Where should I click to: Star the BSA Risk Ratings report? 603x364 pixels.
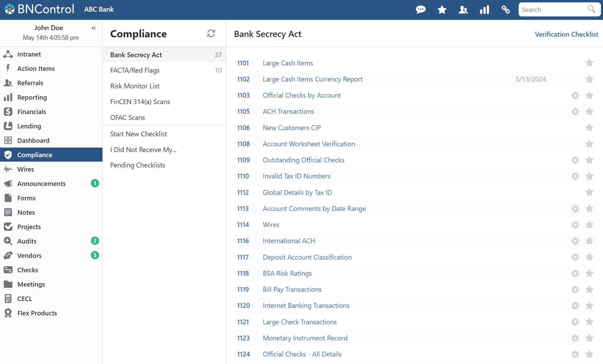(589, 274)
